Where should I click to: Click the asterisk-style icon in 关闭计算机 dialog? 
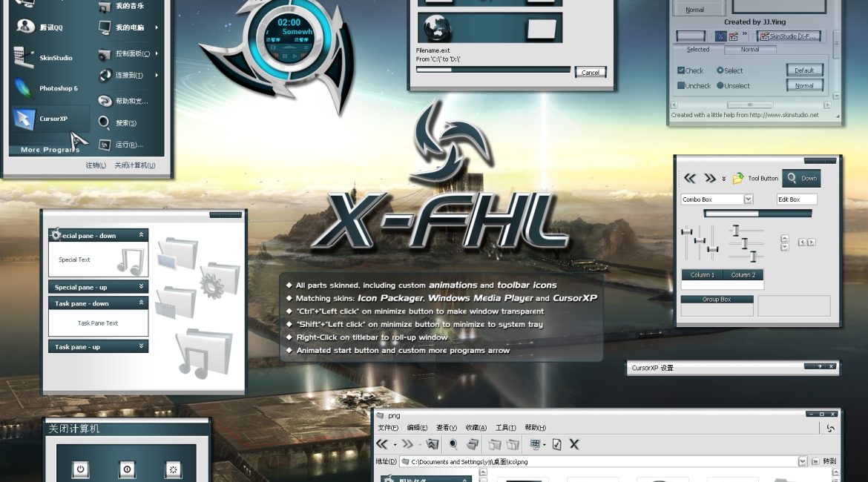[174, 469]
